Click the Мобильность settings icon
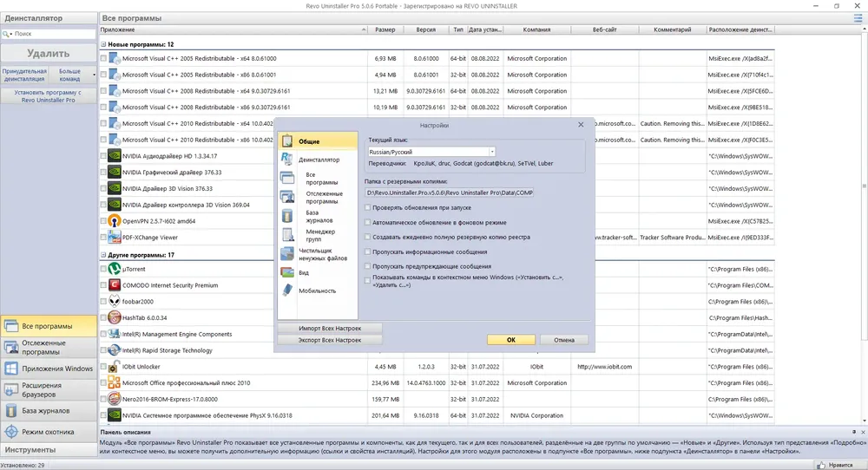 (287, 290)
